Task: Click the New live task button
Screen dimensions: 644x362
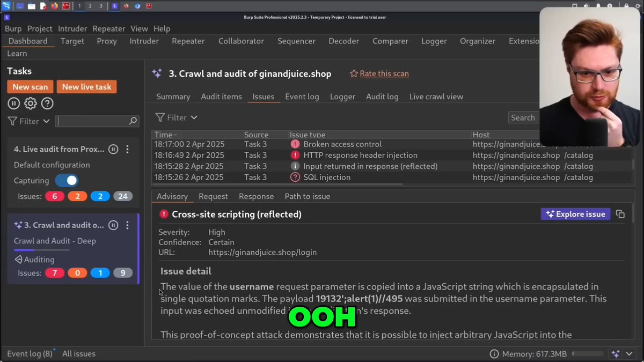Action: (86, 87)
